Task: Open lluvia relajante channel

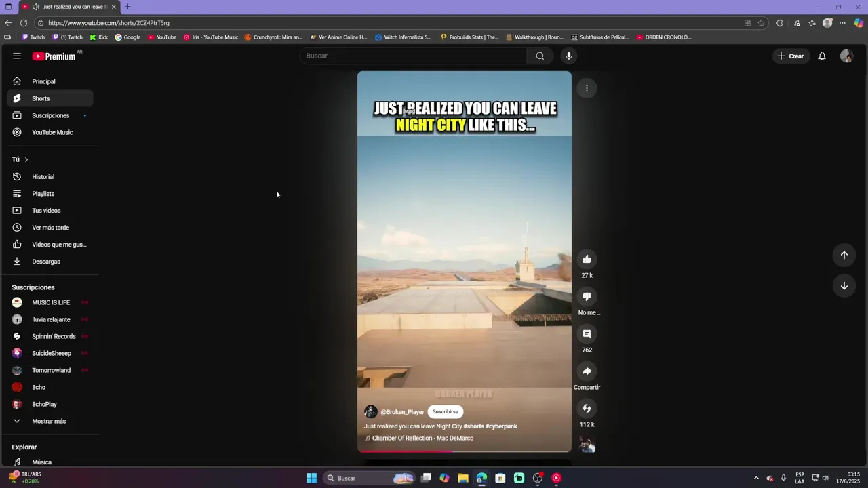Action: click(x=50, y=319)
